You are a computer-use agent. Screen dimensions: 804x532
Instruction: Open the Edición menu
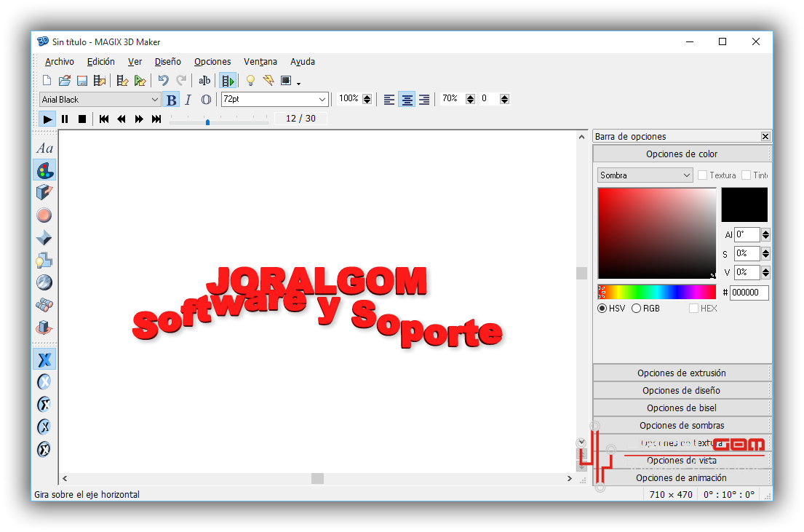coord(101,62)
